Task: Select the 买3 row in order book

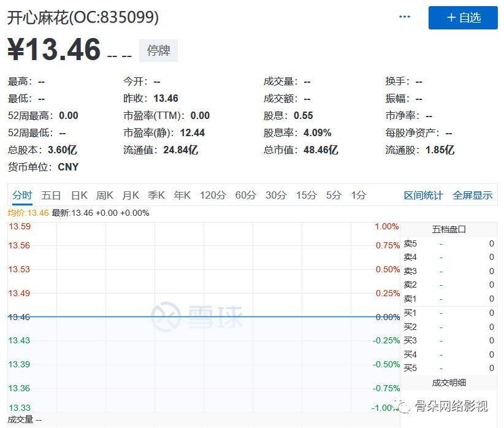Action: 449,340
